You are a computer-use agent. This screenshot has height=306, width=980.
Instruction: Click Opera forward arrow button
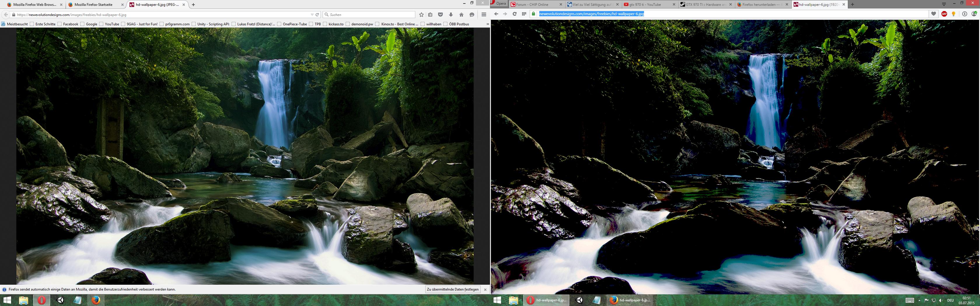505,14
